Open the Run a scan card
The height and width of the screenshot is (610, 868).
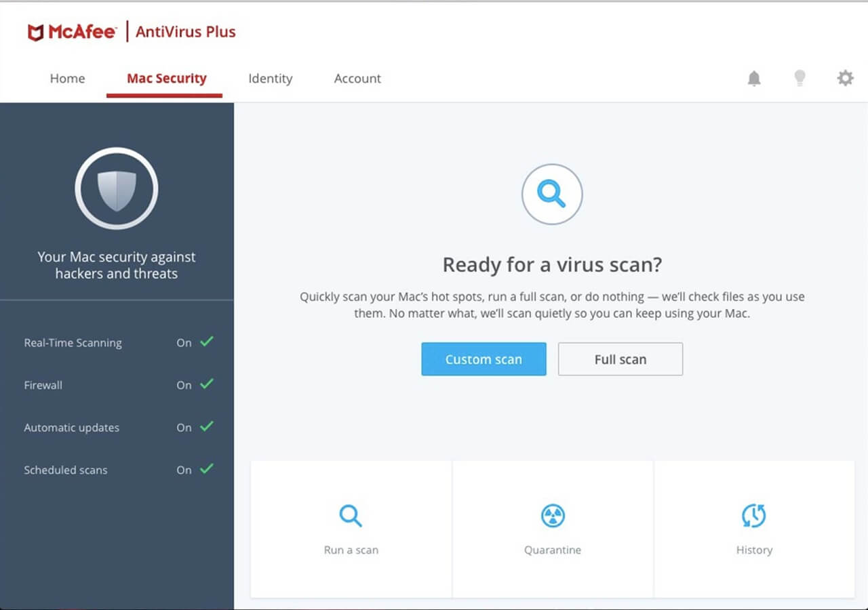click(351, 529)
